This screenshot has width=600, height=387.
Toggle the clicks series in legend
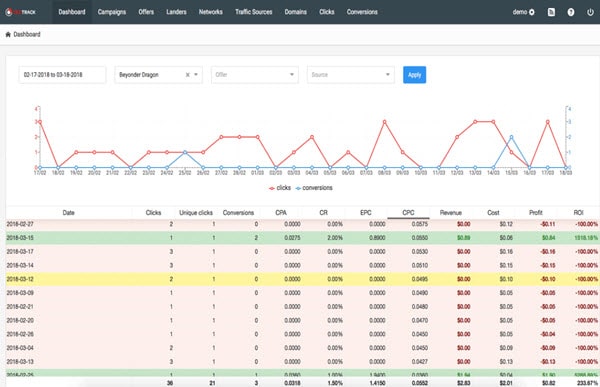coord(280,188)
